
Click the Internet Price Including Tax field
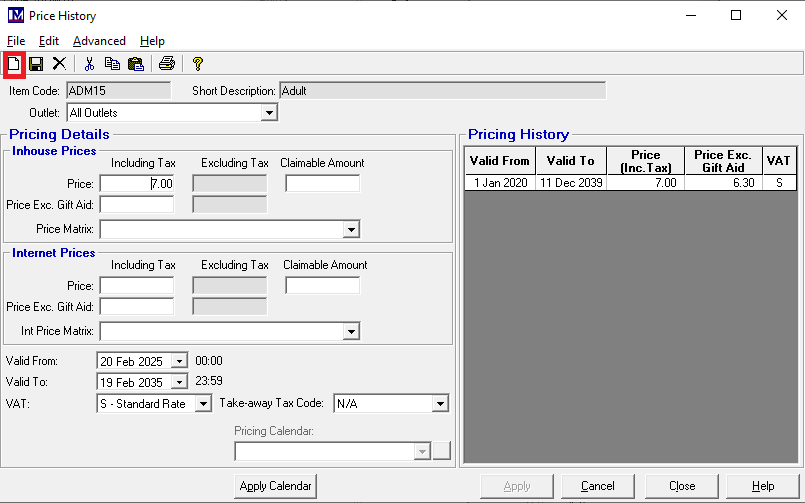point(137,286)
